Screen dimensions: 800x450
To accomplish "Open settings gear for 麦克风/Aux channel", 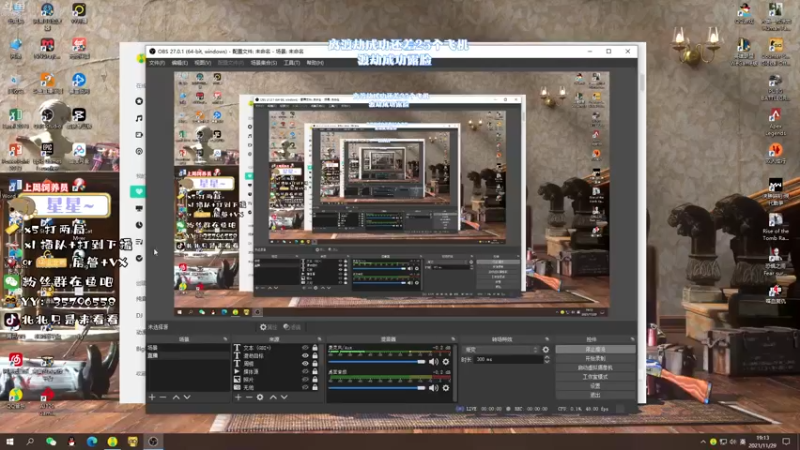I will point(446,362).
